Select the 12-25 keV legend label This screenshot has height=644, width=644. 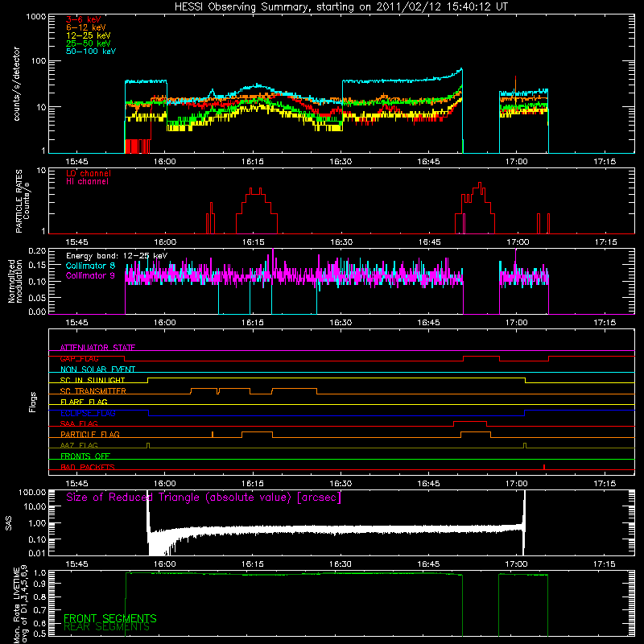[x=88, y=35]
